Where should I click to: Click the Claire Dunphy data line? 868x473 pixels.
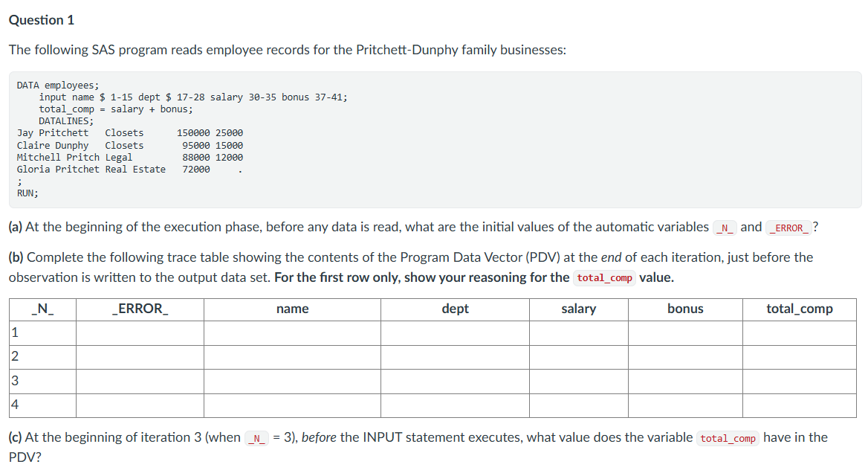(x=129, y=145)
